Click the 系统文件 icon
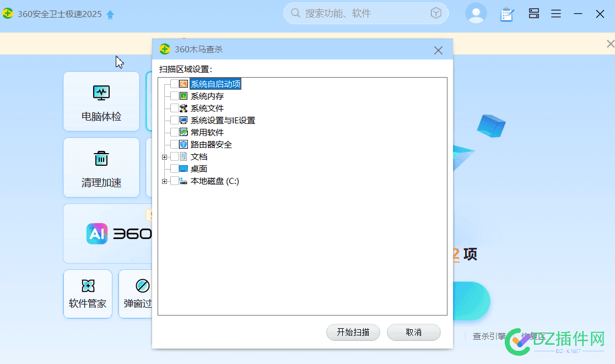The width and height of the screenshot is (615, 364). pos(183,108)
